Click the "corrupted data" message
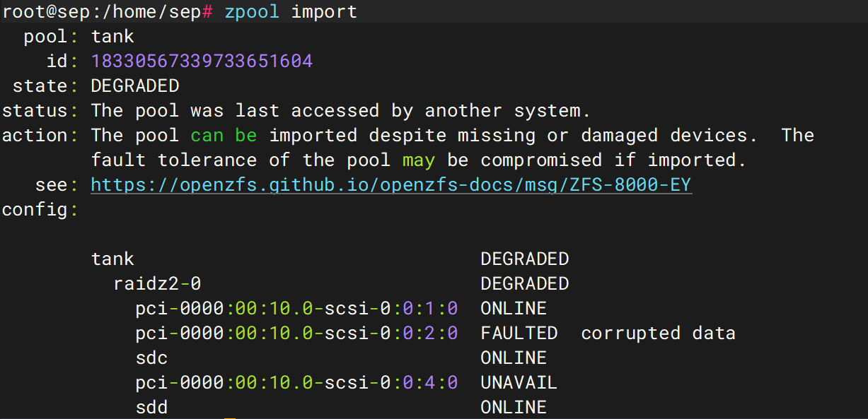The height and width of the screenshot is (419, 868). pos(658,334)
